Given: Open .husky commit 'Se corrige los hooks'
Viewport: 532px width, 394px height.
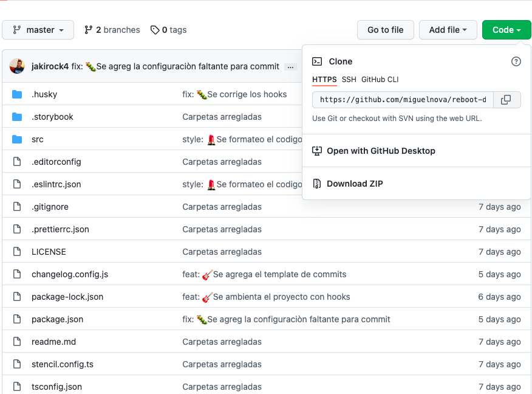Looking at the screenshot, I should 234,94.
